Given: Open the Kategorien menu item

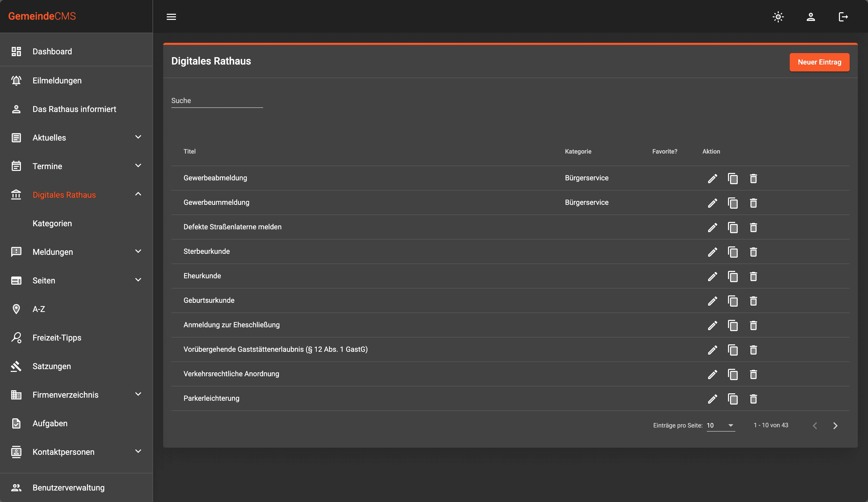Looking at the screenshot, I should 52,223.
